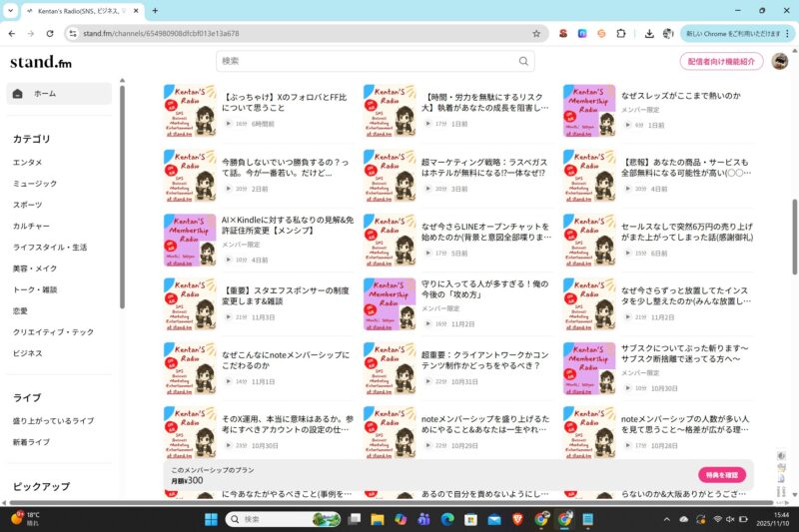The height and width of the screenshot is (532, 799).
Task: Open the Chrome extensions puzzle icon
Action: 621,33
